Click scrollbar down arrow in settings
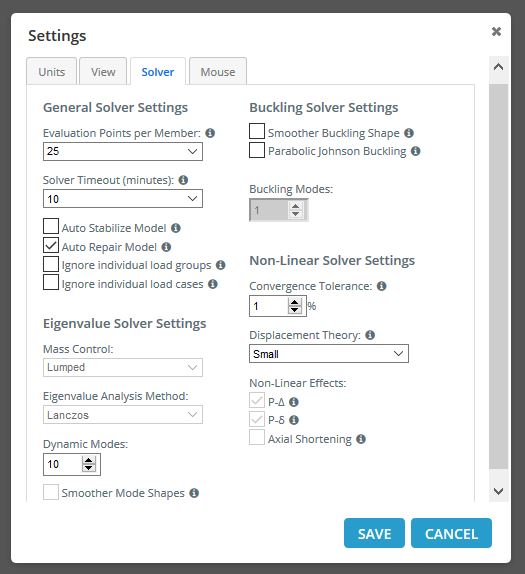Viewport: 525px width, 574px height. pos(498,491)
